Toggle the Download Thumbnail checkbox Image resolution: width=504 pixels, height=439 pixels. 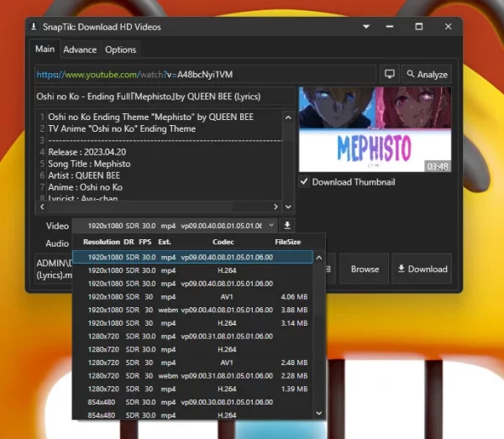[x=304, y=182]
